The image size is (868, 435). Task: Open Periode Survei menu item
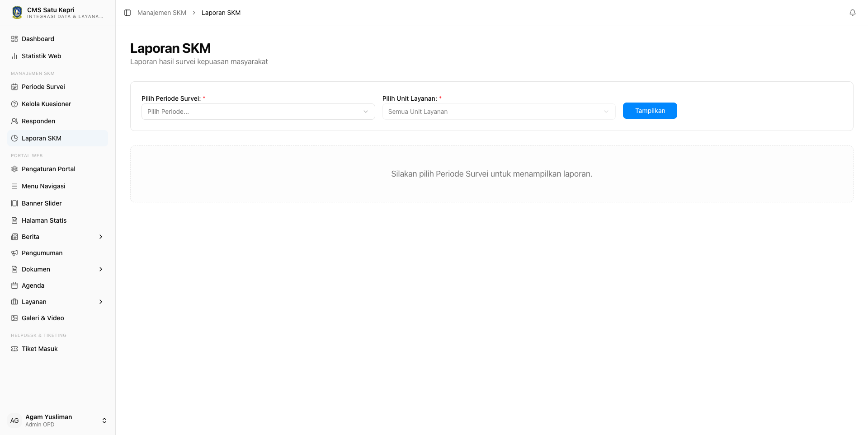[57, 87]
